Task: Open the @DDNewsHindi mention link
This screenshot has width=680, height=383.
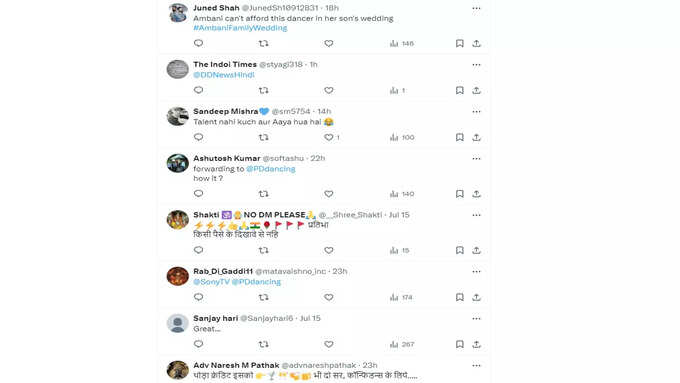Action: 224,75
